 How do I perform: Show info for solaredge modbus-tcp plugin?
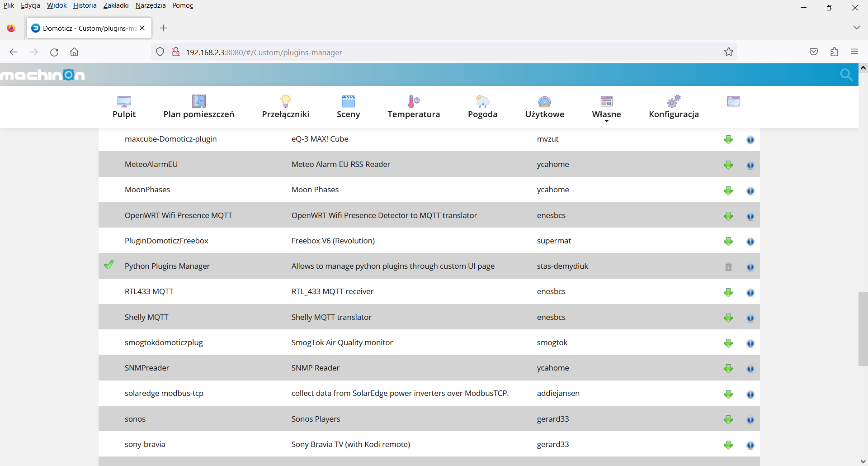click(x=750, y=394)
